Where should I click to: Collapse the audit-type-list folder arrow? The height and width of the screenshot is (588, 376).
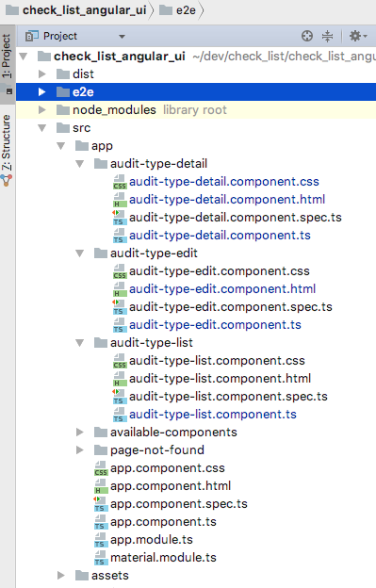(x=80, y=343)
